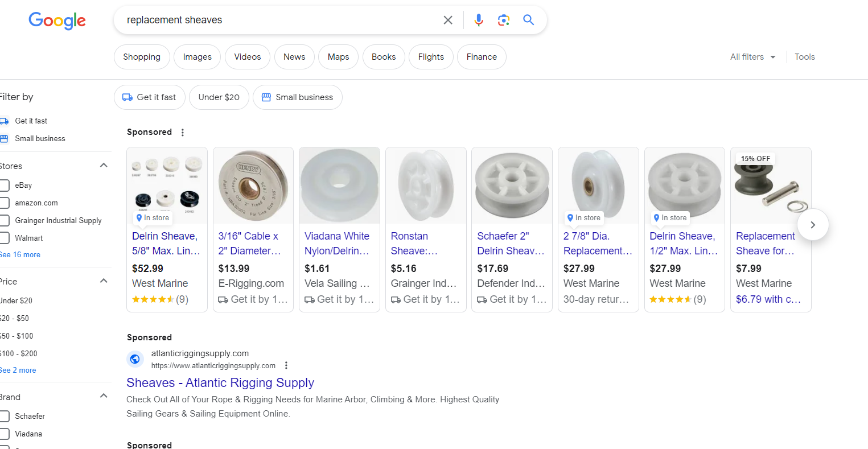
Task: Start voice search with the microphone icon
Action: point(479,20)
